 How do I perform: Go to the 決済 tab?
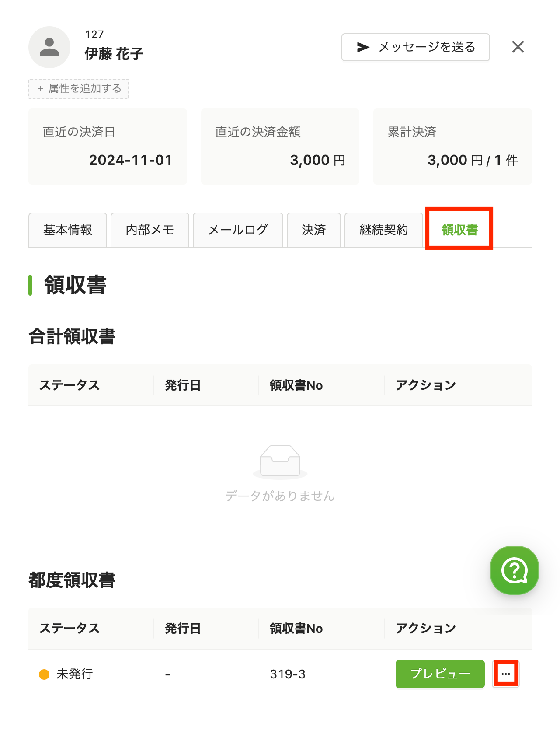(x=314, y=230)
